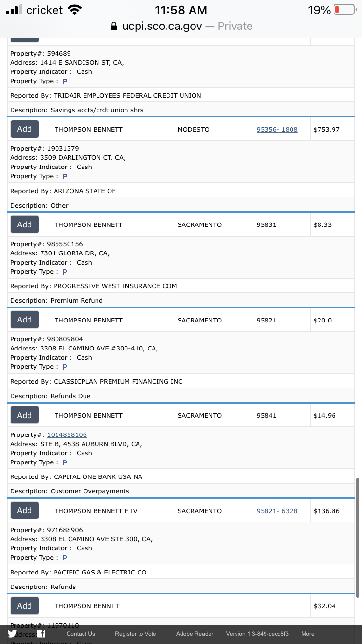Viewport: 362px width, 644px height.
Task: Add the THOMPSON BENNETT $14.96 property
Action: click(25, 415)
